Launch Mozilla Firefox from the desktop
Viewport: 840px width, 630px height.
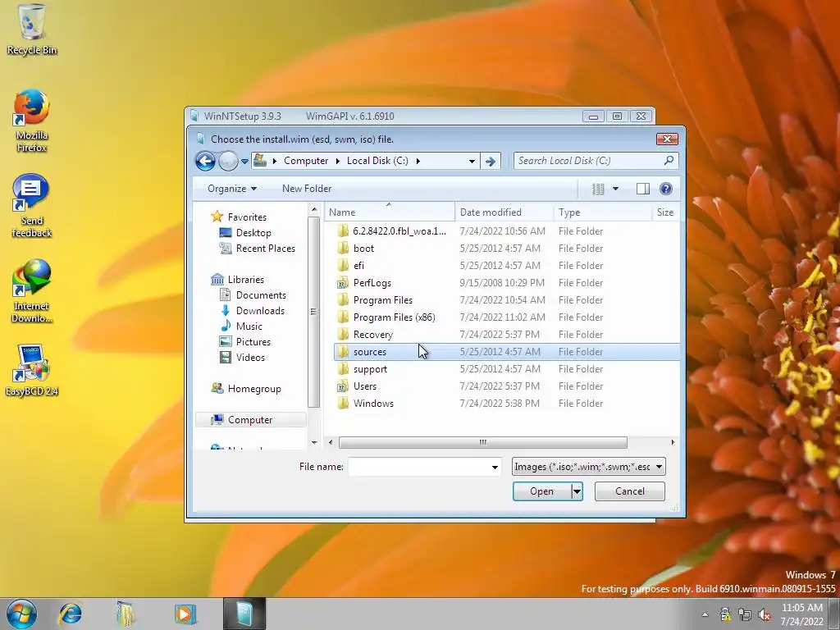pos(32,121)
